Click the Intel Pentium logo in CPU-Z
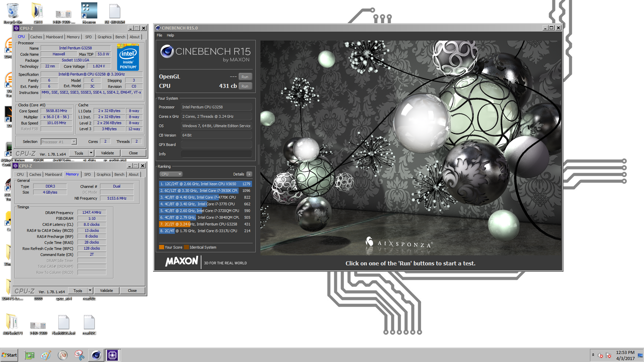Image resolution: width=644 pixels, height=362 pixels. 128,57
